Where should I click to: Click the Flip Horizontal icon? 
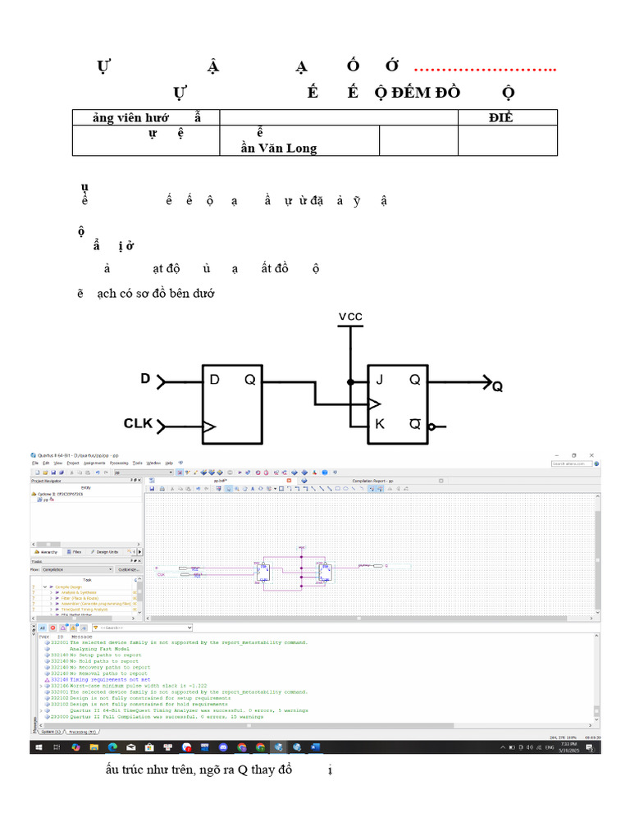click(x=390, y=489)
